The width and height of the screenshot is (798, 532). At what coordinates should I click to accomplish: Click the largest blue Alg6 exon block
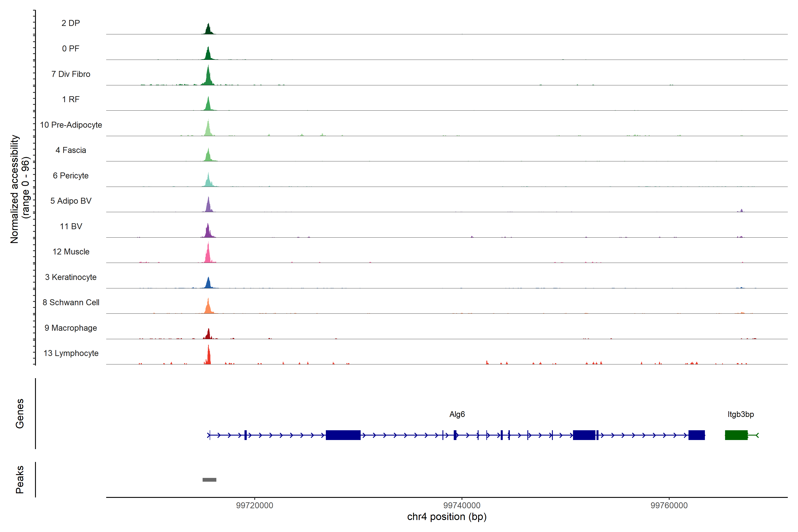click(343, 435)
